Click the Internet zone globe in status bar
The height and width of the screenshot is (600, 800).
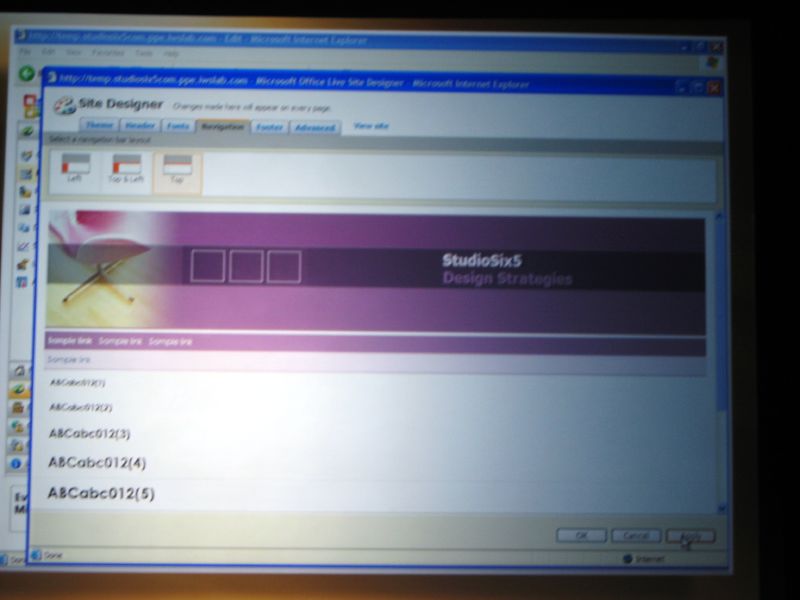[628, 558]
